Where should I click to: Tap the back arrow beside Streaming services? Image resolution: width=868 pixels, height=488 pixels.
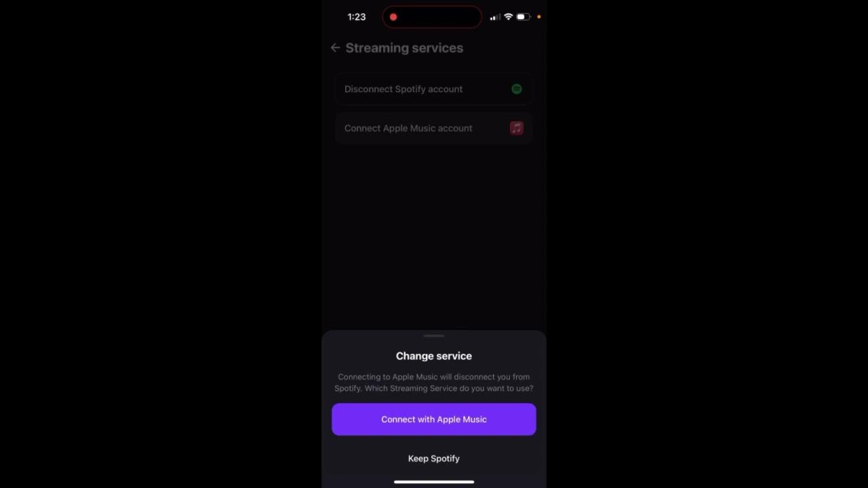(335, 48)
